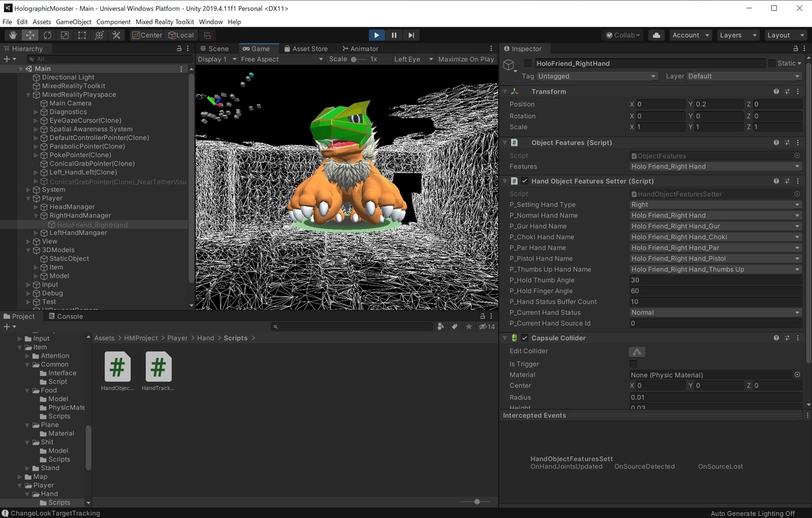Open the Component menu
The height and width of the screenshot is (518, 812).
point(113,22)
